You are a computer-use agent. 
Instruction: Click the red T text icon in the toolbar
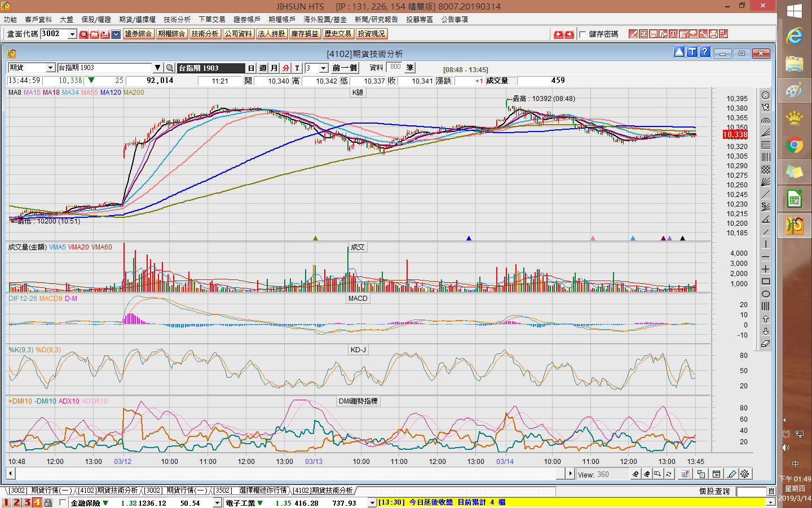[x=673, y=34]
